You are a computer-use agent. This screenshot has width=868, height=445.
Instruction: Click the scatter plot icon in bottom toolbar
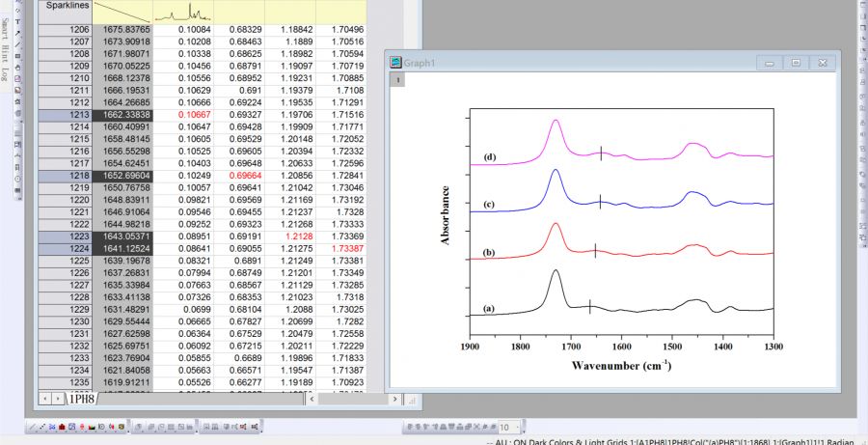(44, 426)
